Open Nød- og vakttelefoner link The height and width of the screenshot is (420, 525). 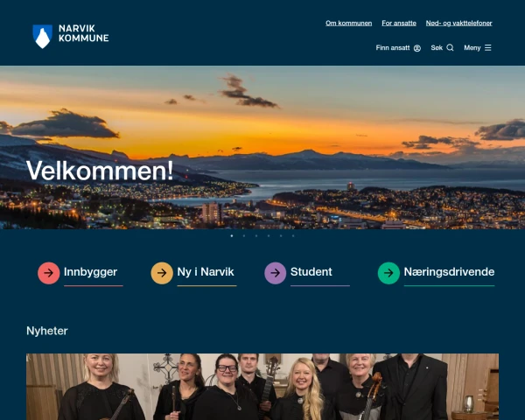point(458,23)
